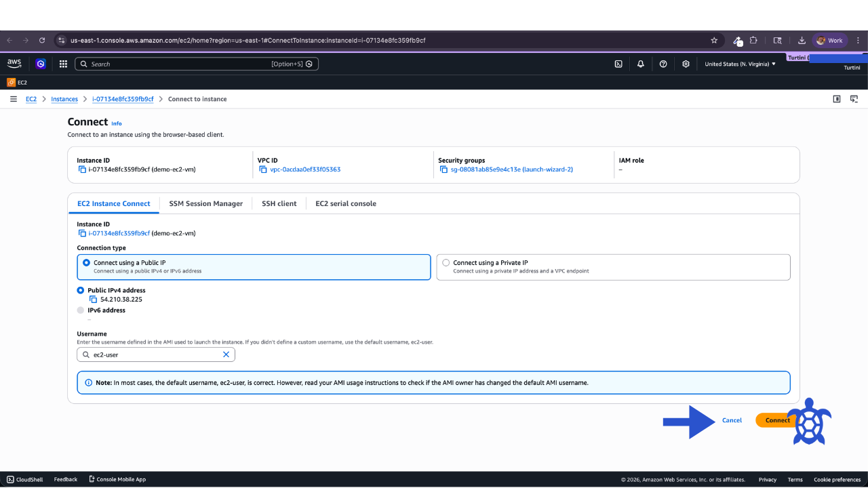The image size is (868, 488).
Task: Copy the public IPv4 address 54.210.38.225
Action: (94, 299)
